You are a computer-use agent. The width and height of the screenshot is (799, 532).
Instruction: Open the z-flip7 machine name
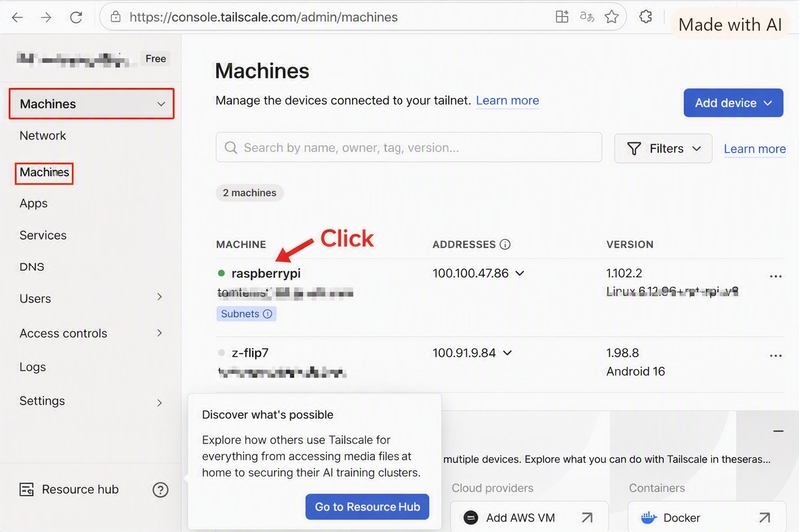250,353
